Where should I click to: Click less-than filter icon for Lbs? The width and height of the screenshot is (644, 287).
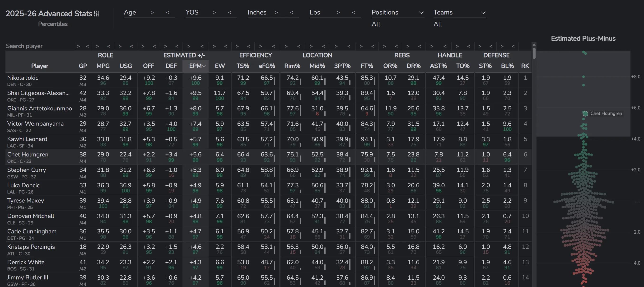(353, 13)
